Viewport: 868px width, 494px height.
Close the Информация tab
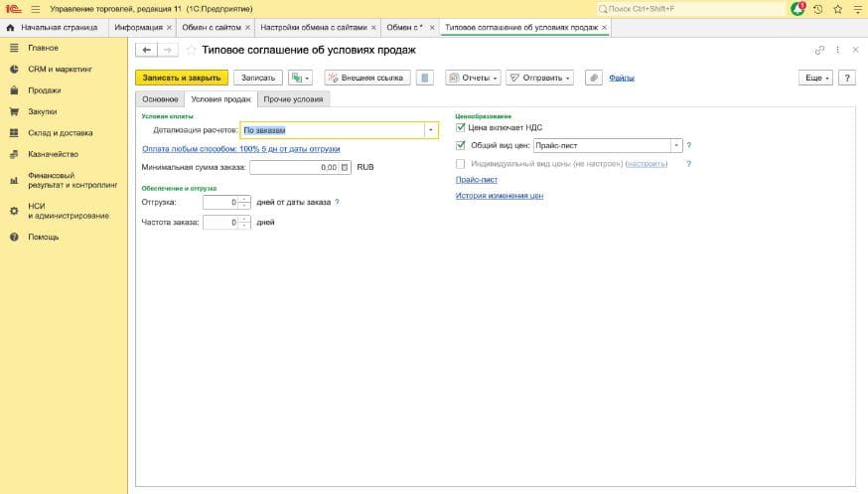pos(170,27)
